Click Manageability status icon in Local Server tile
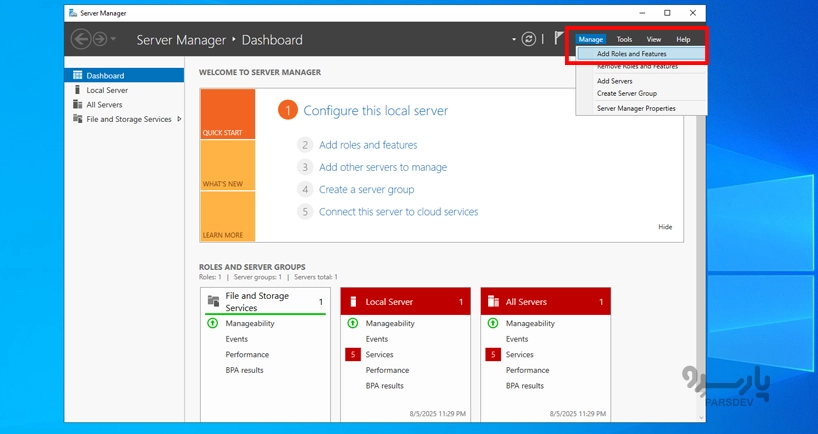This screenshot has height=434, width=818. pyautogui.click(x=353, y=323)
